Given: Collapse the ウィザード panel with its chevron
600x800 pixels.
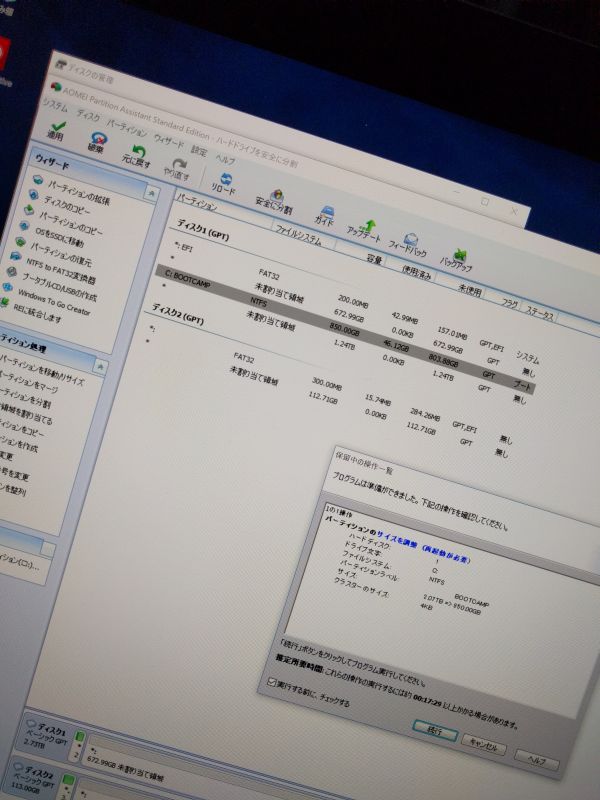Looking at the screenshot, I should (151, 193).
